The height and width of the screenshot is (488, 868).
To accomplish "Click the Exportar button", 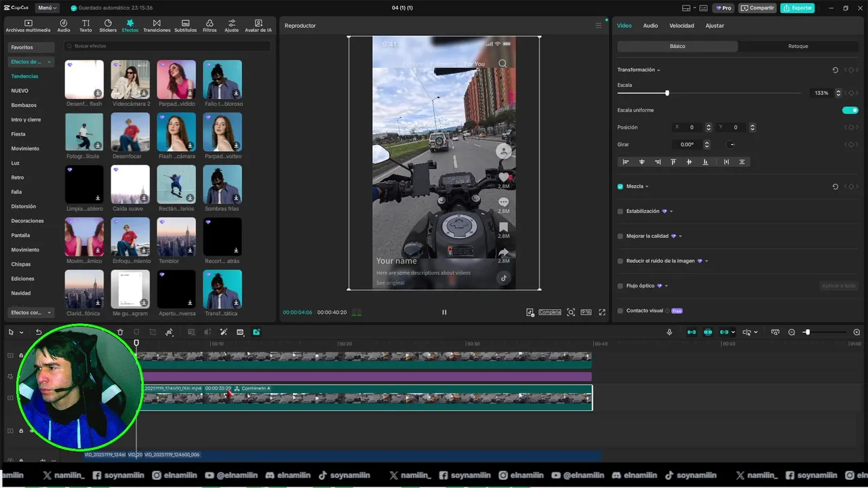I will coord(797,8).
